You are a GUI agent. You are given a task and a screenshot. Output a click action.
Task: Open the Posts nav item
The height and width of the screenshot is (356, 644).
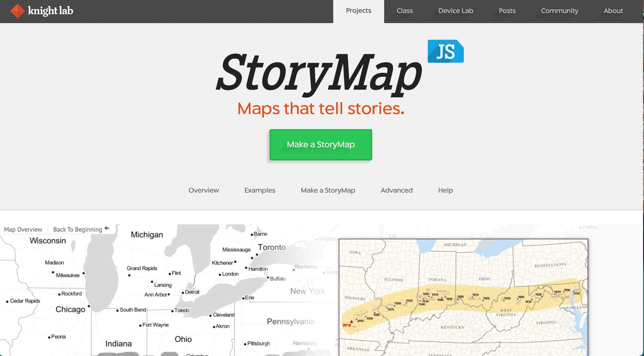tap(507, 11)
